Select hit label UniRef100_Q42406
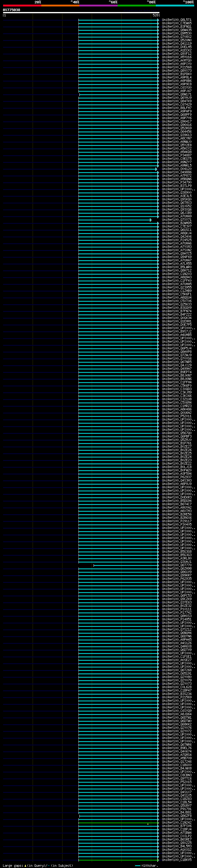The height and width of the screenshot is (868, 197). pyautogui.click(x=176, y=236)
